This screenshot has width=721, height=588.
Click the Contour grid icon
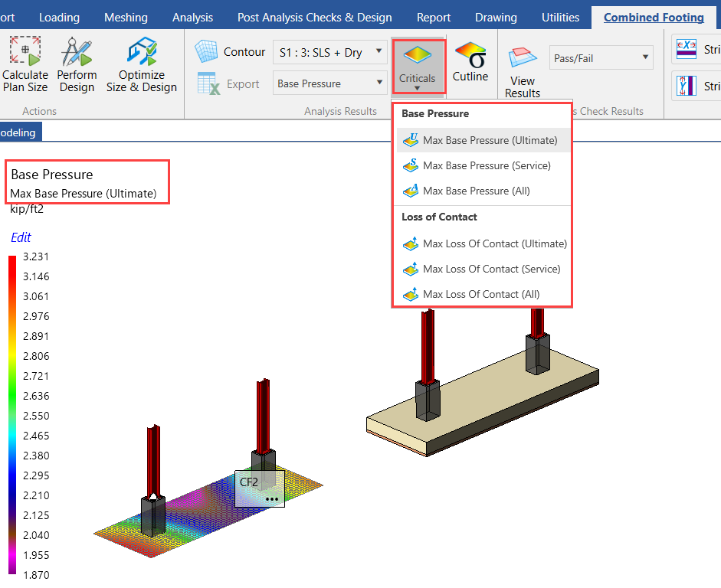tap(206, 51)
